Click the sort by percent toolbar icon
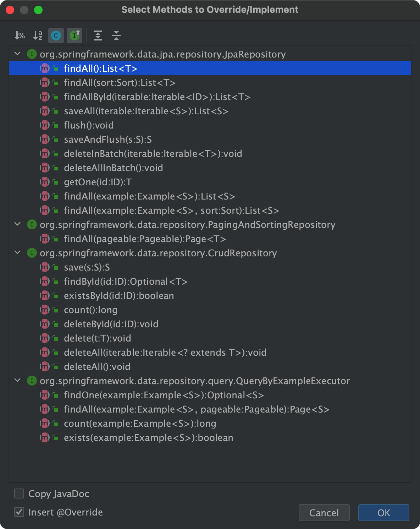The height and width of the screenshot is (529, 420). pos(20,36)
